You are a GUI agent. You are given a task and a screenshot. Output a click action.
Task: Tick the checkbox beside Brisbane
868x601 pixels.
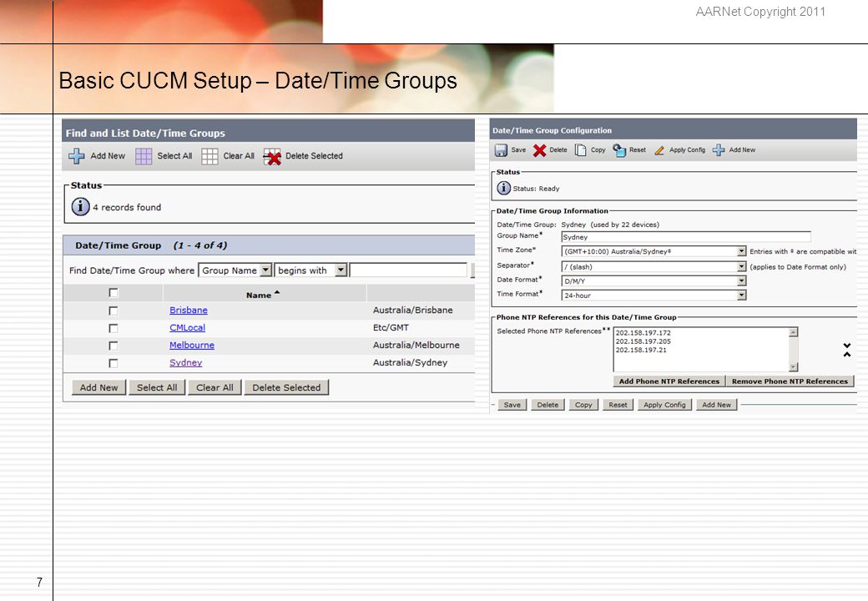114,311
